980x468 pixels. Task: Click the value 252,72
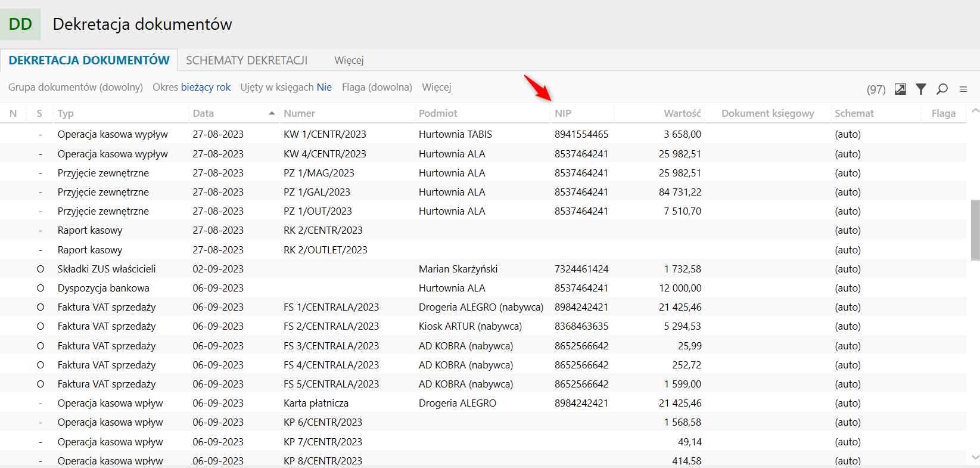pyautogui.click(x=686, y=365)
